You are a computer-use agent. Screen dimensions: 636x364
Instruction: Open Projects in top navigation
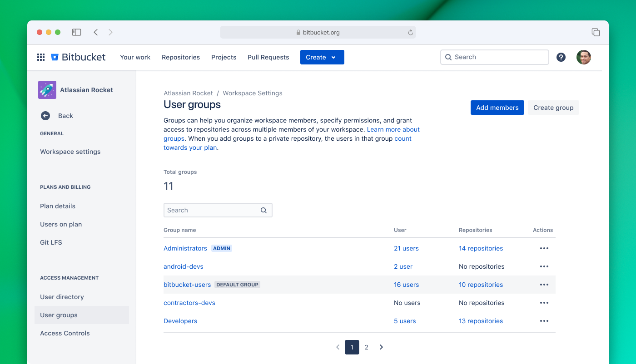pos(224,57)
